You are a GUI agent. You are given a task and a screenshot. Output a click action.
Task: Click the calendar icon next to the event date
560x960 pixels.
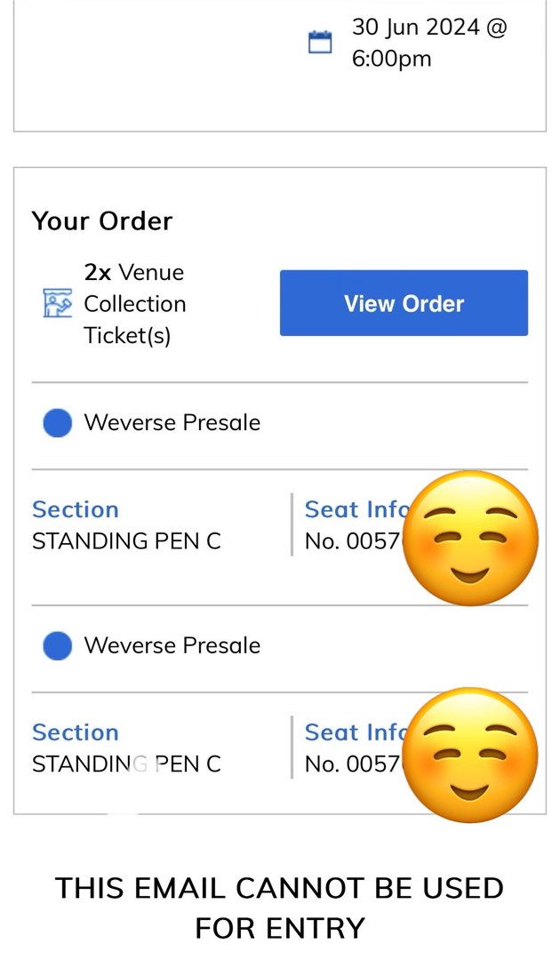point(320,41)
